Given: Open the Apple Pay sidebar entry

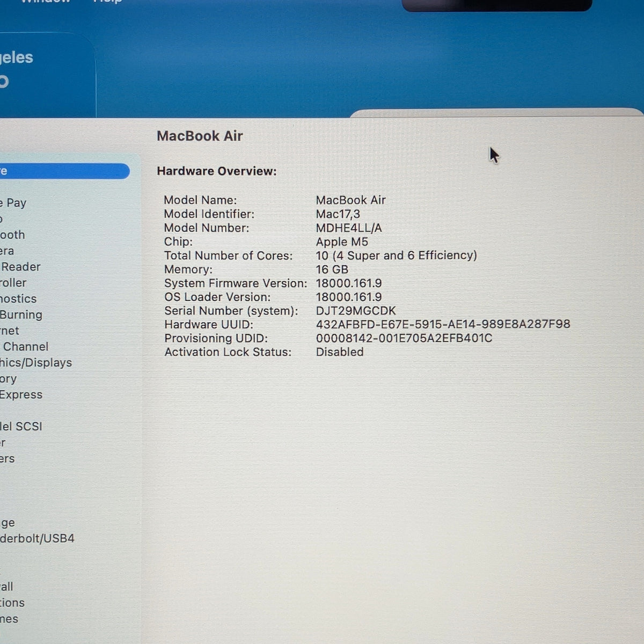Looking at the screenshot, I should (x=13, y=203).
